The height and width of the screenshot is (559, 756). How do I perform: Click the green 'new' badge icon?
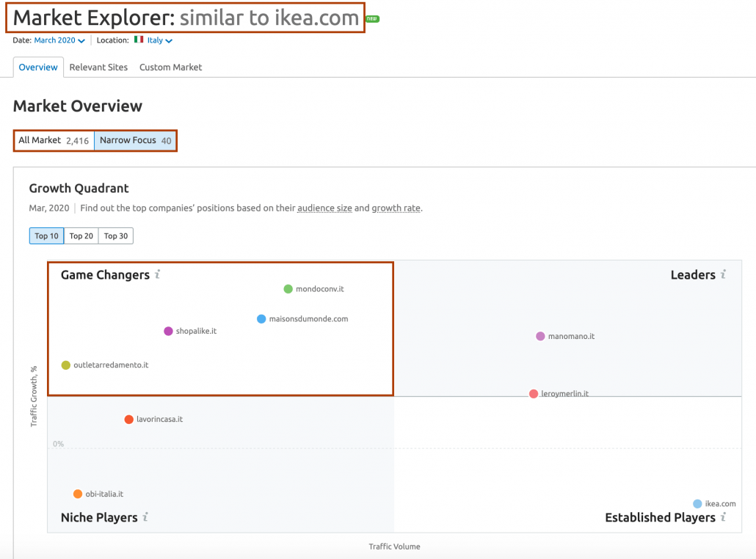point(372,19)
